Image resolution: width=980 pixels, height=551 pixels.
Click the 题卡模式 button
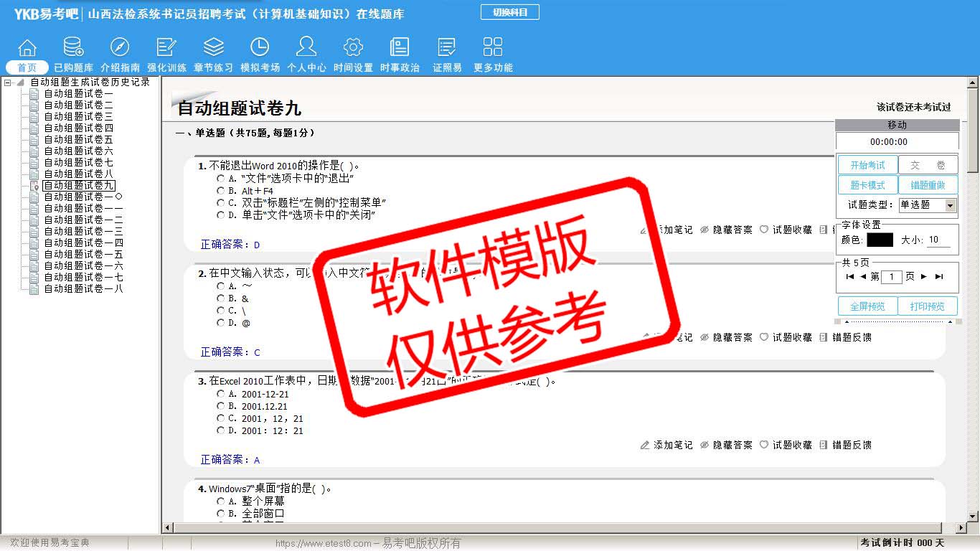pos(868,185)
